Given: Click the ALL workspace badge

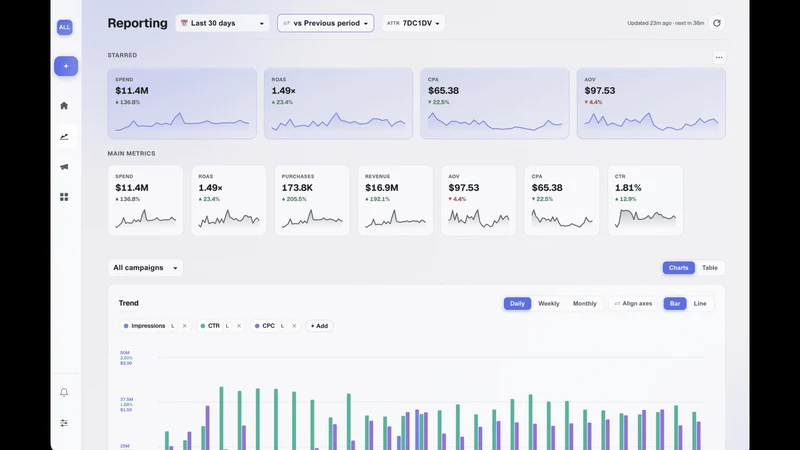Looking at the screenshot, I should 64,27.
